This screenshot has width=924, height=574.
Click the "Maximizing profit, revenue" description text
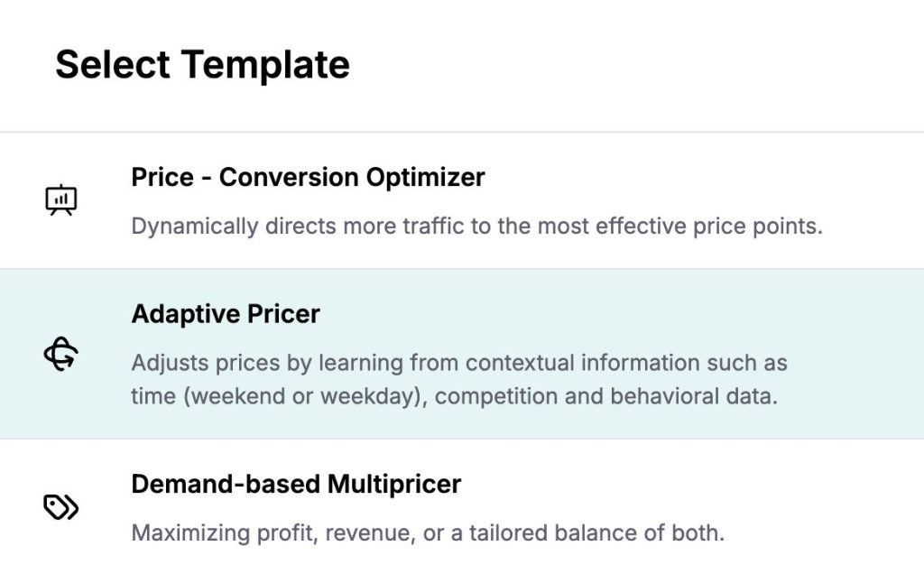[x=428, y=532]
